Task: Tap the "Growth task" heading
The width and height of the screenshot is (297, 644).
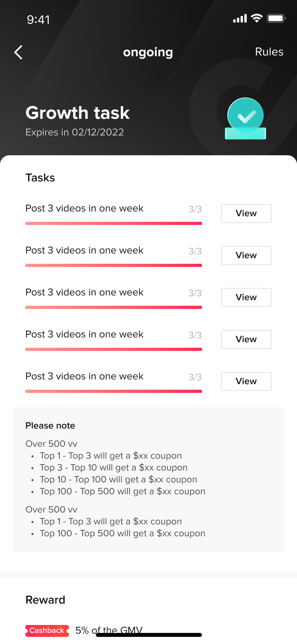Action: pyautogui.click(x=78, y=113)
